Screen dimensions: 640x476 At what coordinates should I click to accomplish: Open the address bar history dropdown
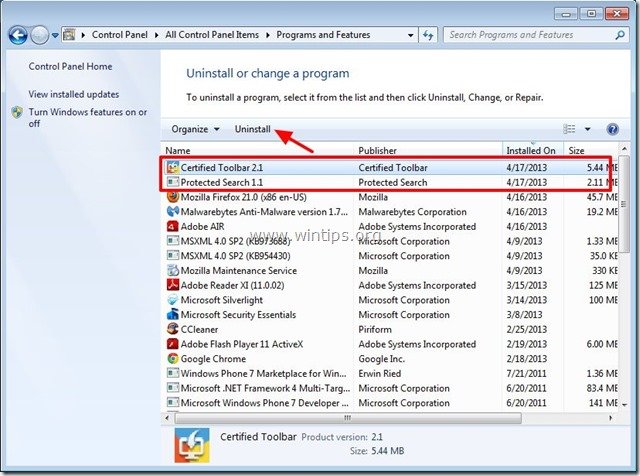point(411,35)
